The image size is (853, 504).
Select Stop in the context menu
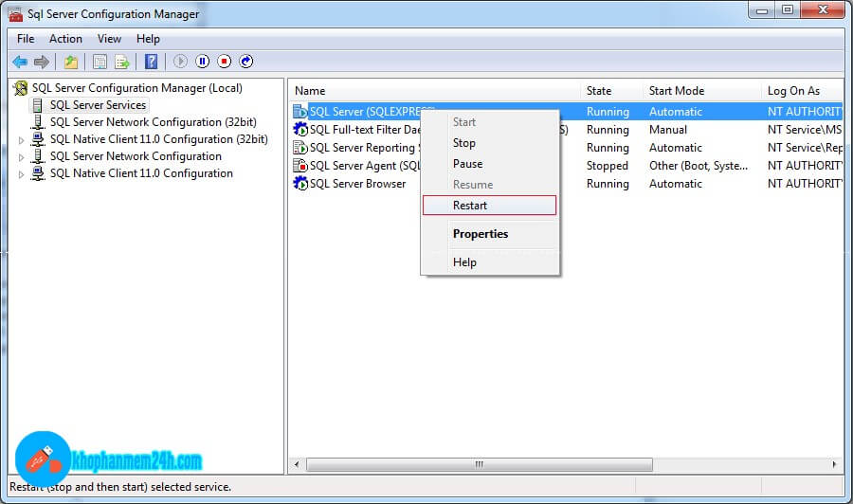[x=464, y=143]
